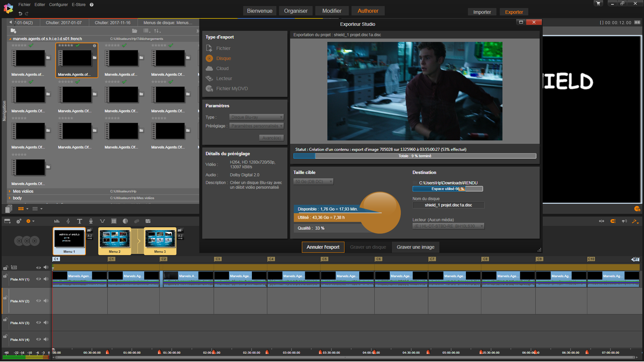Click the timeline settings gears icon
The image size is (644, 362).
point(19,221)
